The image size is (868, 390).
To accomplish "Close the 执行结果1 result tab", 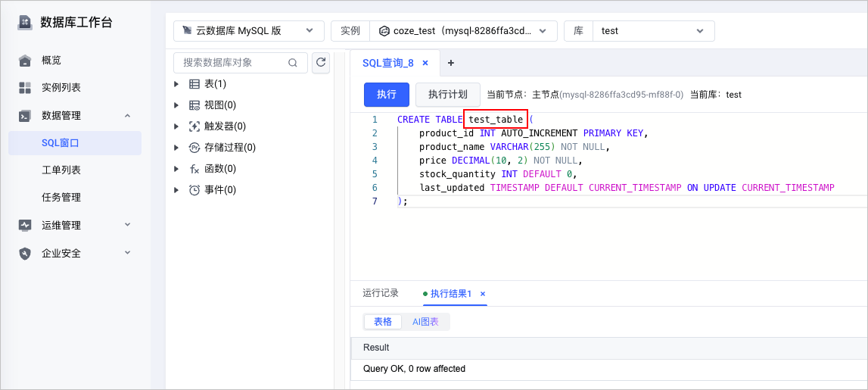I will click(483, 294).
